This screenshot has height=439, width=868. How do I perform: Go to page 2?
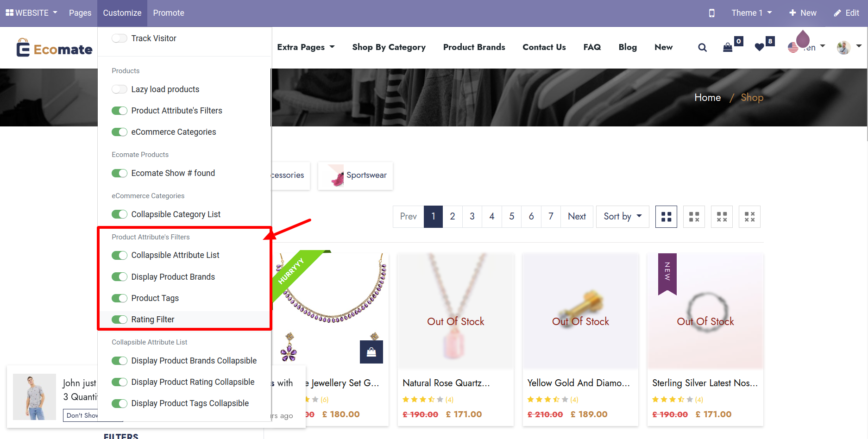(x=453, y=217)
